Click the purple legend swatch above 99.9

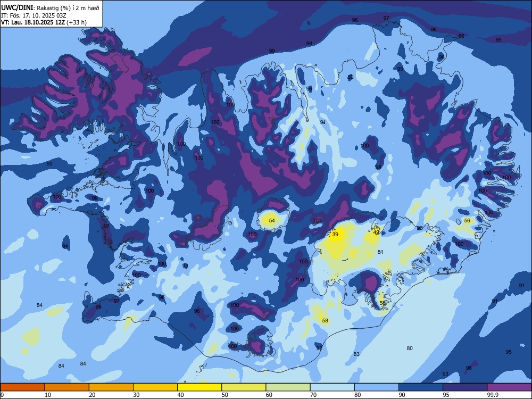point(509,387)
